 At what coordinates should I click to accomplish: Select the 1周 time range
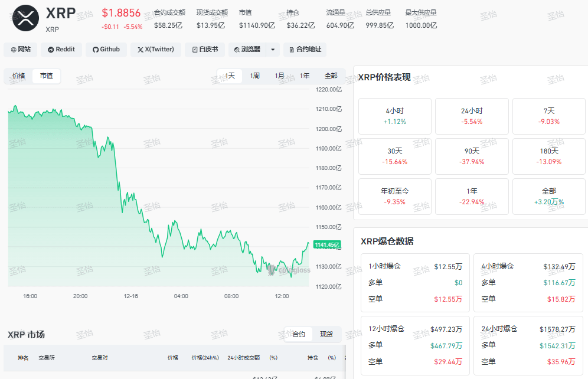(255, 76)
